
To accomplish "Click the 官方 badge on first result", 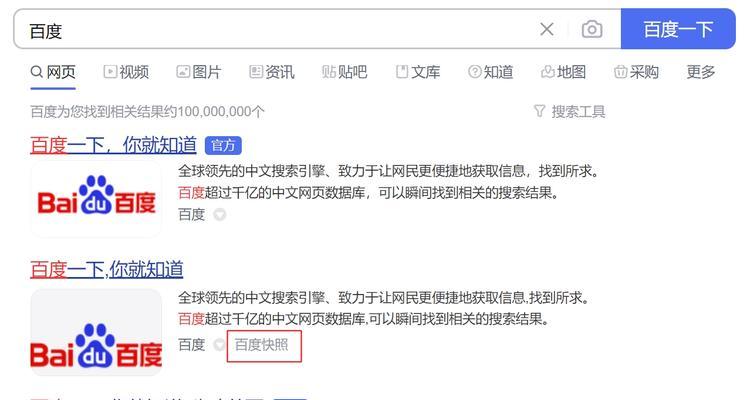I will point(223,145).
